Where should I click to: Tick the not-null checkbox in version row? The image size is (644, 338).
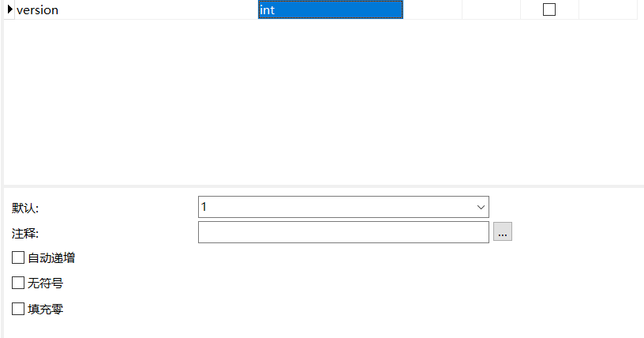pos(549,9)
